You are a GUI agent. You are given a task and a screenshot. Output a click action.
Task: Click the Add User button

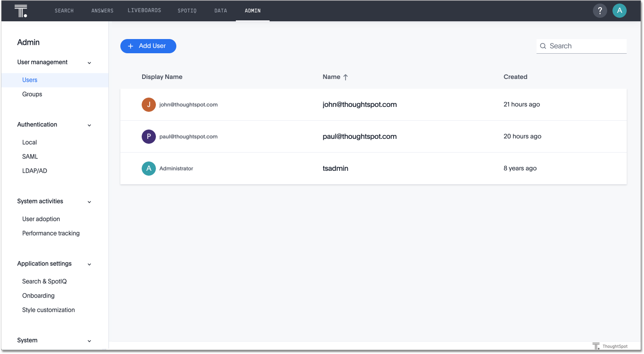point(148,46)
